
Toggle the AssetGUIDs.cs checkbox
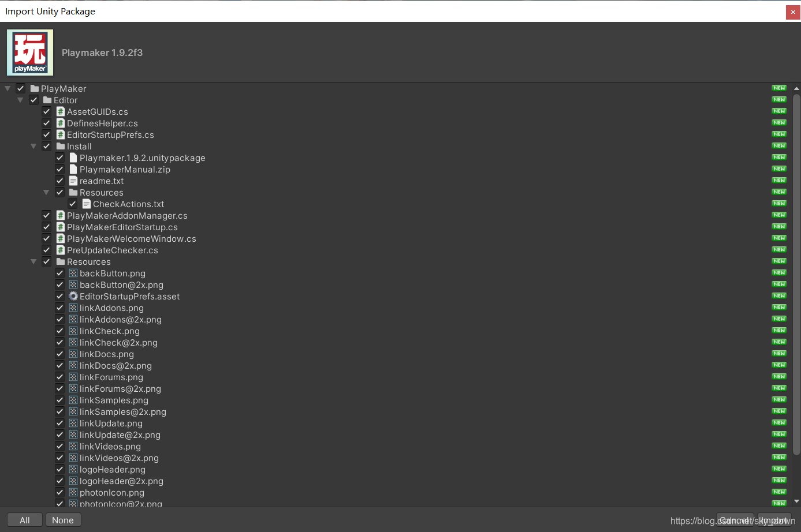pyautogui.click(x=47, y=111)
